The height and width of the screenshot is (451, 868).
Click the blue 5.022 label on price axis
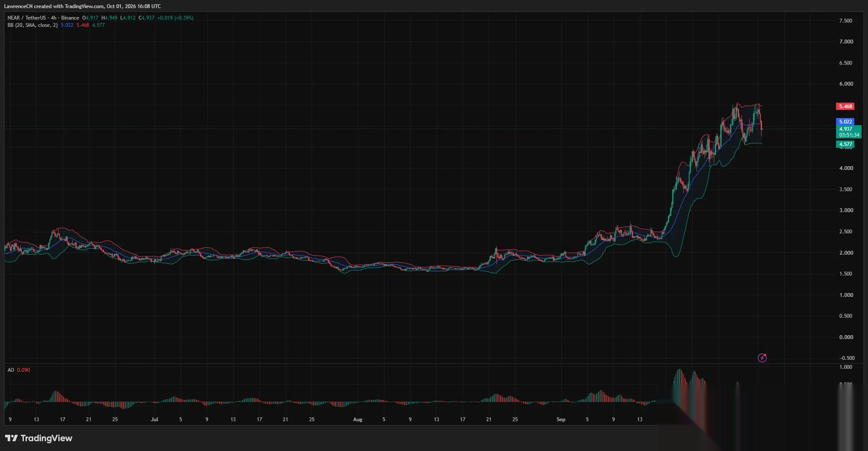click(x=845, y=122)
